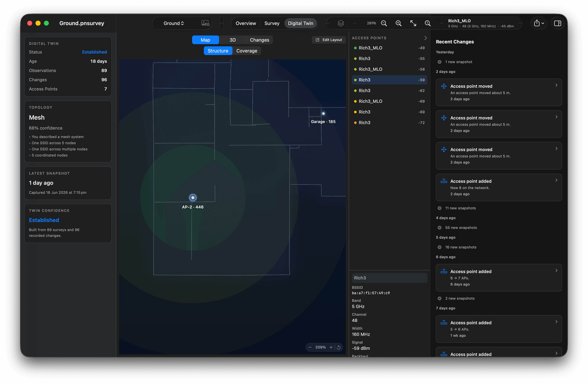
Task: Expand the second 'Access point moved' card chevron
Action: 556,117
